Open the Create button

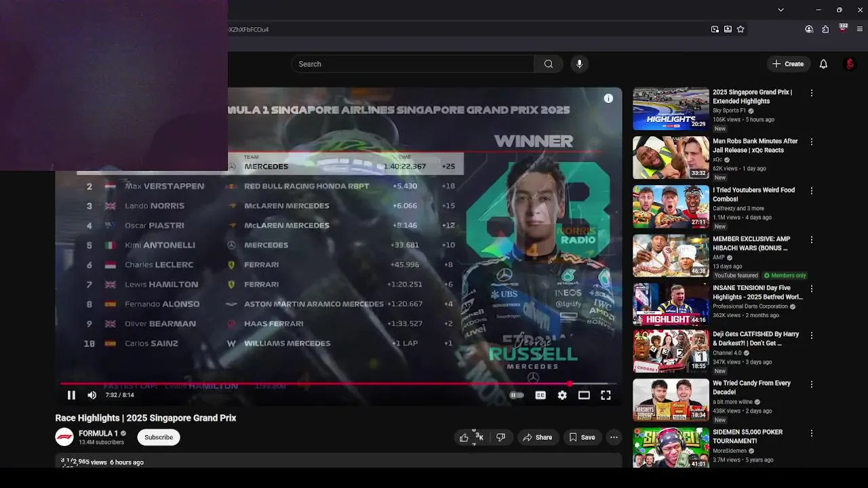tap(788, 64)
